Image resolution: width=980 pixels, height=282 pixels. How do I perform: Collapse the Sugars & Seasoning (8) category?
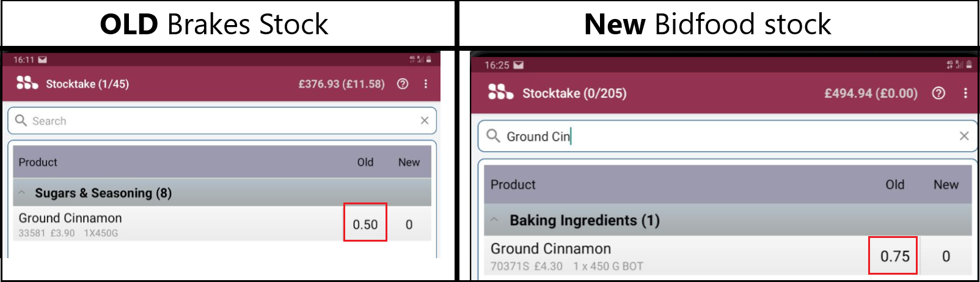click(22, 193)
